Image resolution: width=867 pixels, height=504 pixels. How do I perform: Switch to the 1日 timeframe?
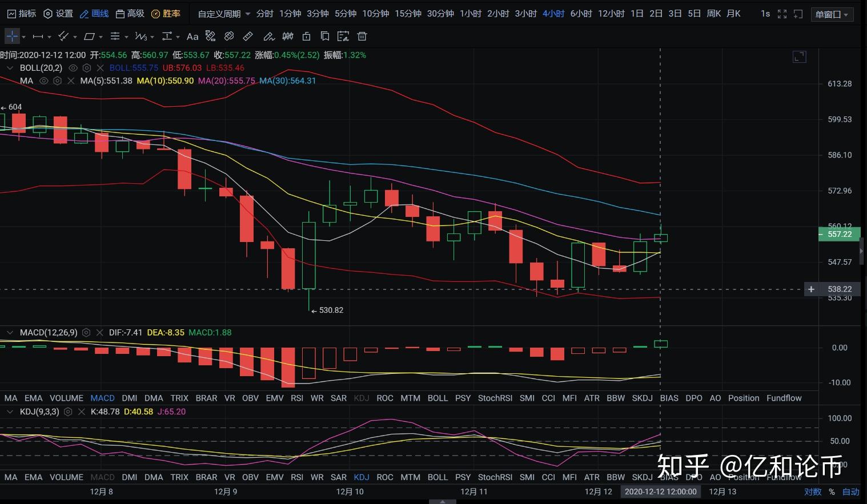(637, 14)
